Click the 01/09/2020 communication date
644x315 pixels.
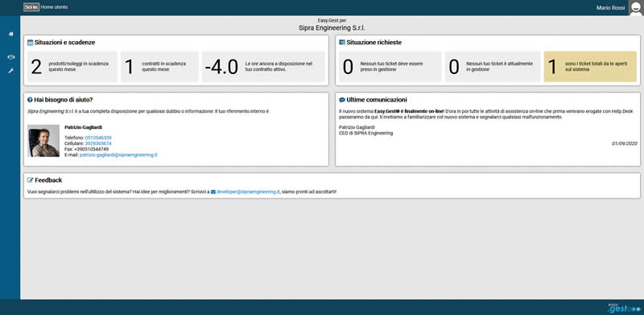pos(625,143)
